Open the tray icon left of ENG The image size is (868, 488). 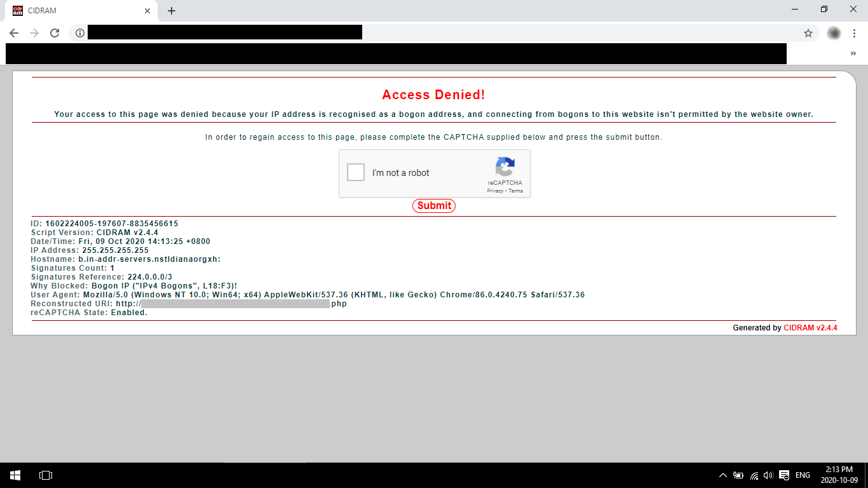pos(784,475)
